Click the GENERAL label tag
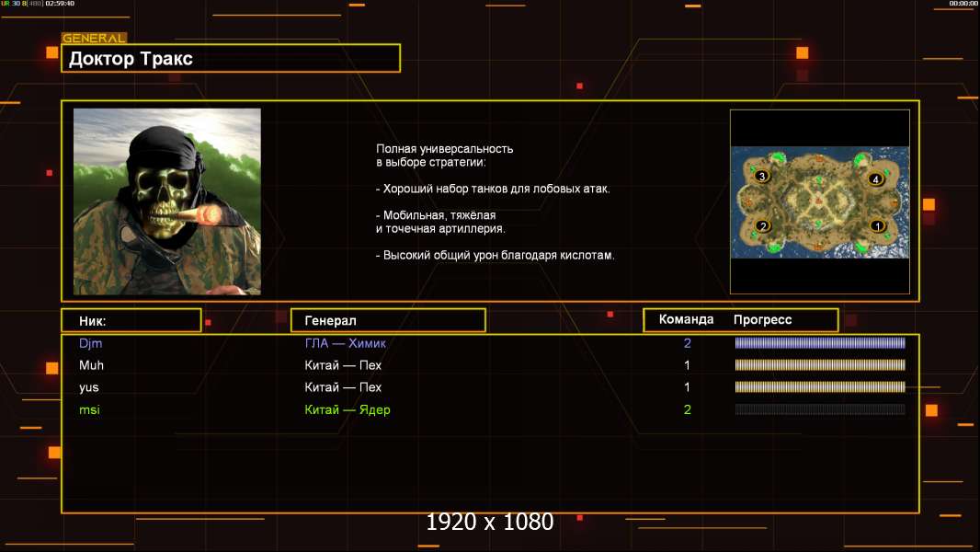 94,38
